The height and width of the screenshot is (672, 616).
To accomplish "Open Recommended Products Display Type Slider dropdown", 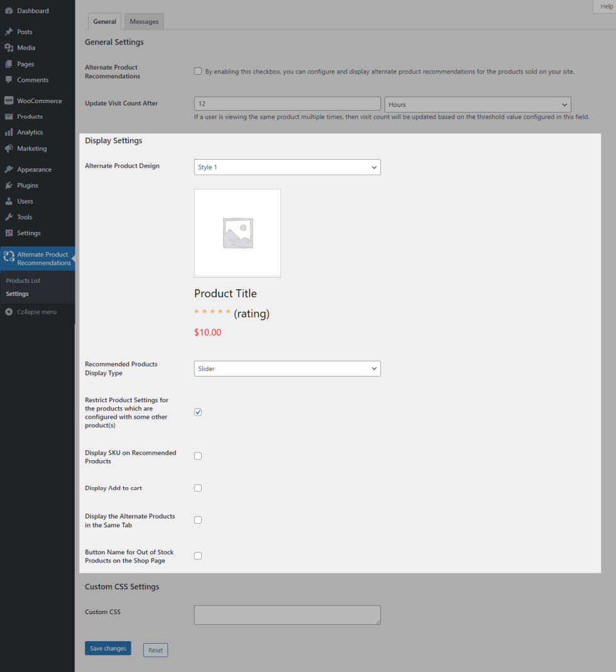I will 287,368.
